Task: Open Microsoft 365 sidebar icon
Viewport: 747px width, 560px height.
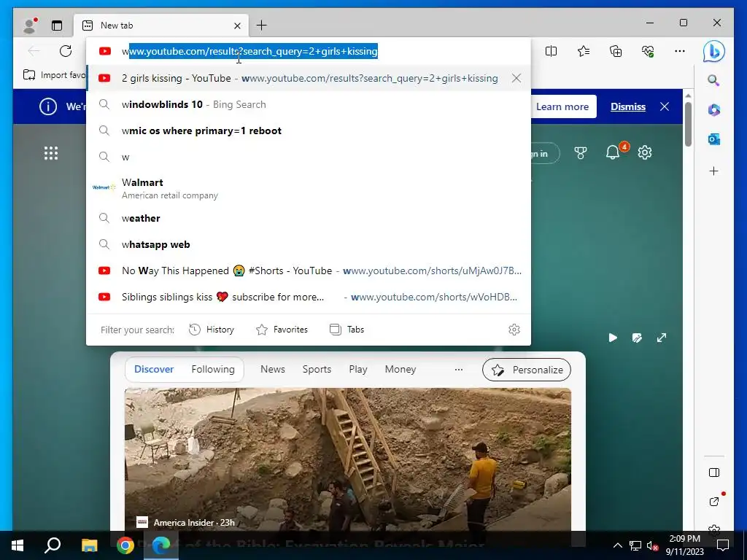Action: pos(713,110)
